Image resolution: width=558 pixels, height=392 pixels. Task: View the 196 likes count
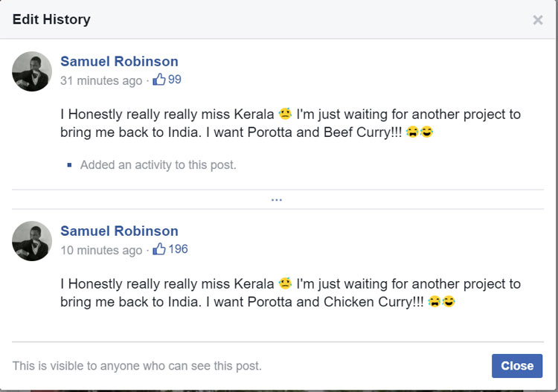point(178,249)
